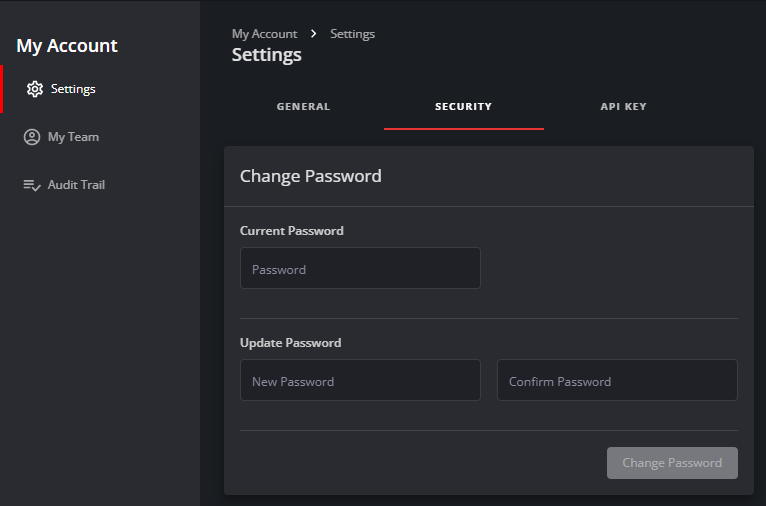Click the Settings breadcrumb item

pos(352,34)
